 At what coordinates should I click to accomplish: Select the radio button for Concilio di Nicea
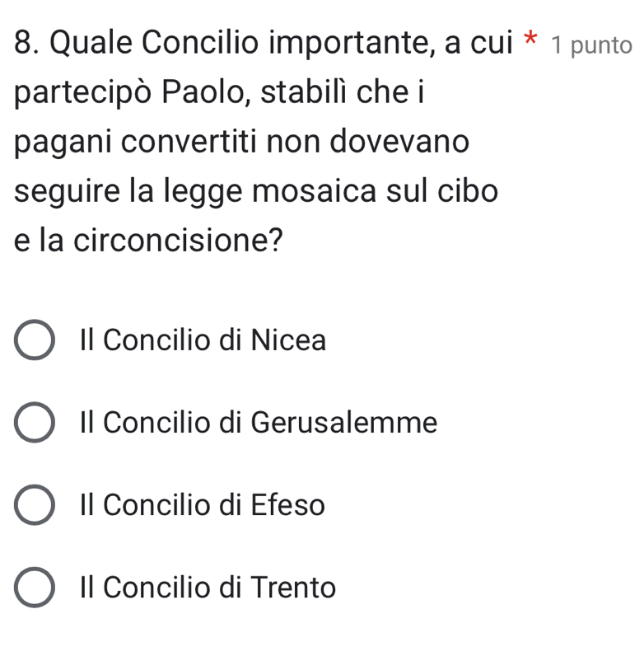coord(35,340)
